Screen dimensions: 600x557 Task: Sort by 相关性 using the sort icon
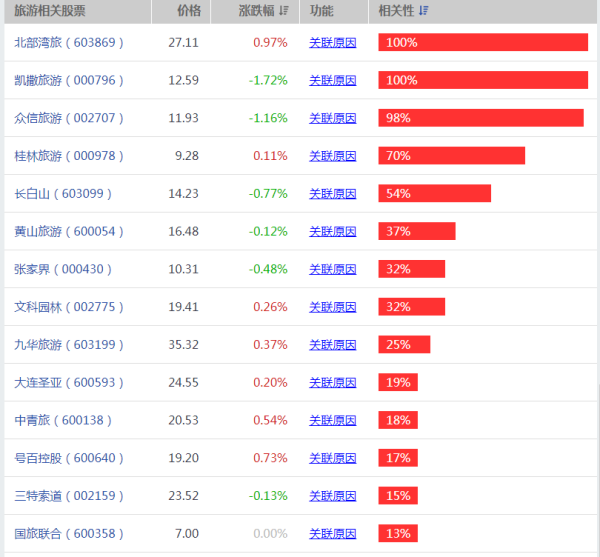[423, 11]
